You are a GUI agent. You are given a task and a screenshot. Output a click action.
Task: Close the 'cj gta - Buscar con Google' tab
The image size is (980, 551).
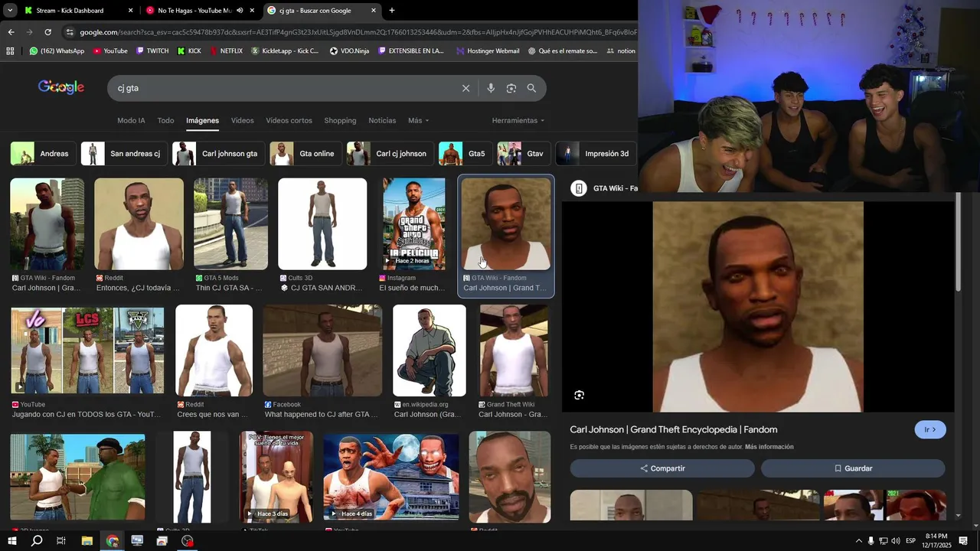pyautogui.click(x=374, y=11)
